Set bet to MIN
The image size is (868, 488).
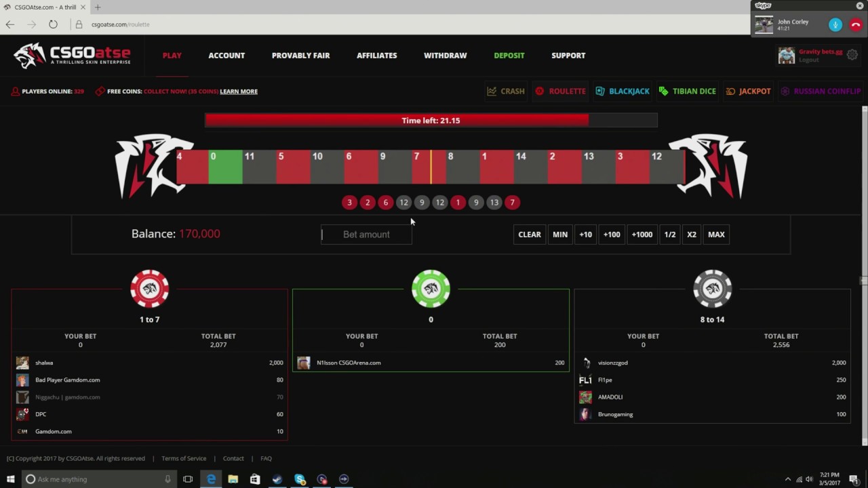(x=560, y=235)
